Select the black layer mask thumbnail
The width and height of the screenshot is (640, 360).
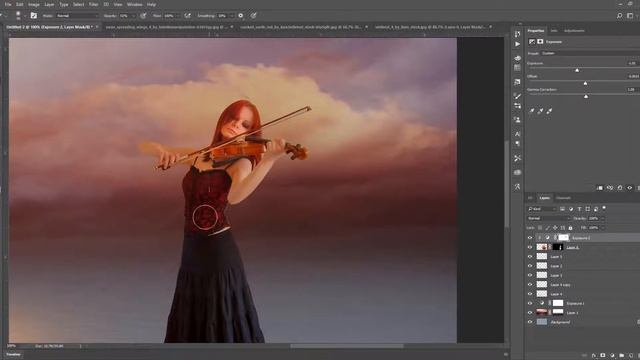[x=558, y=247]
